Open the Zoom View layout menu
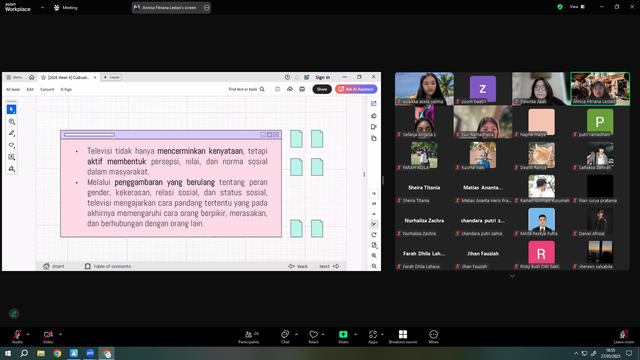 577,7
